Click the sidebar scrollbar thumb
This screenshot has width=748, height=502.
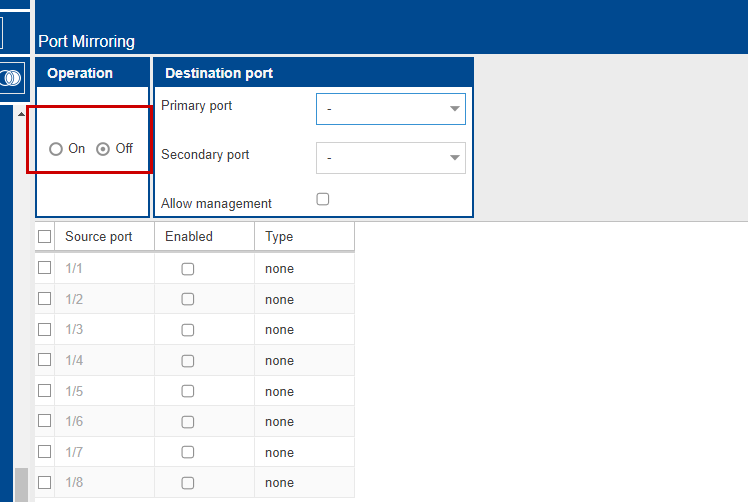(x=21, y=485)
